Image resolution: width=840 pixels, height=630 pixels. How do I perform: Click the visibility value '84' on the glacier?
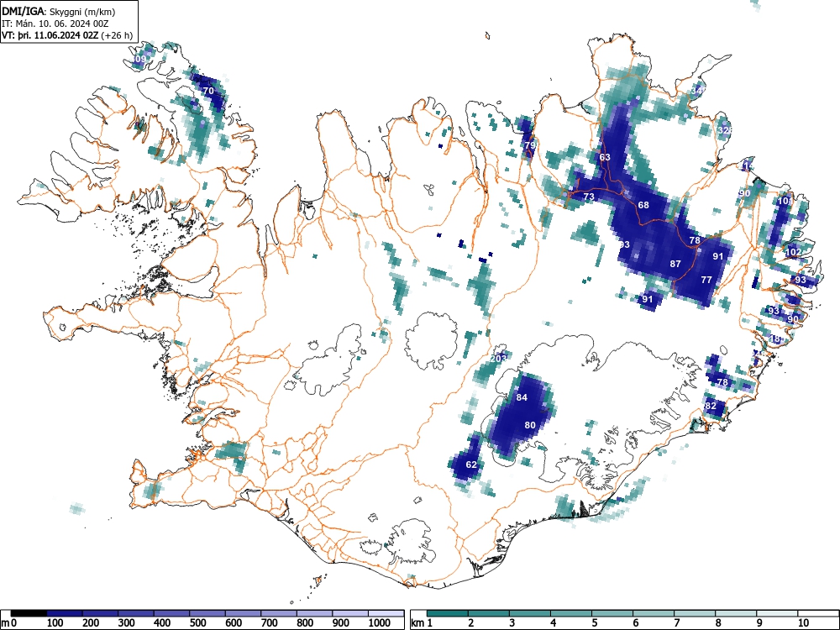click(522, 397)
